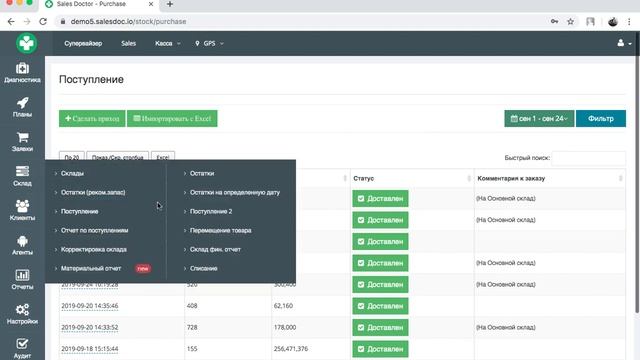Screen dimensions: 640x360
Task: Open the browser three-dot menu
Action: point(629,22)
